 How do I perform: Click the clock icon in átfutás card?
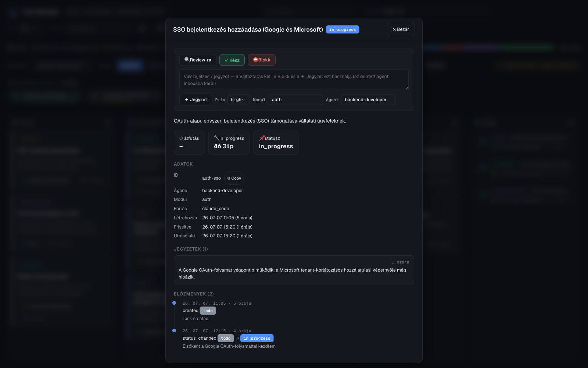pos(181,138)
